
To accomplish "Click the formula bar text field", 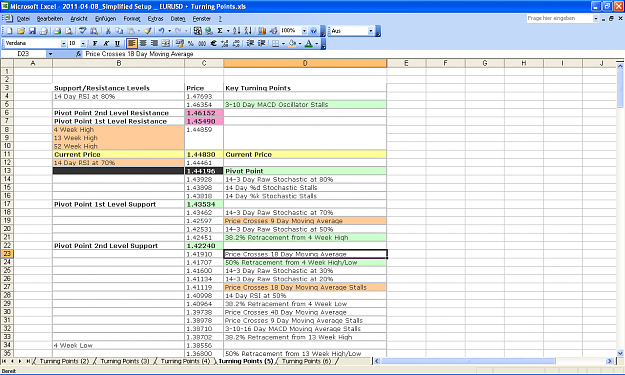I will point(353,54).
